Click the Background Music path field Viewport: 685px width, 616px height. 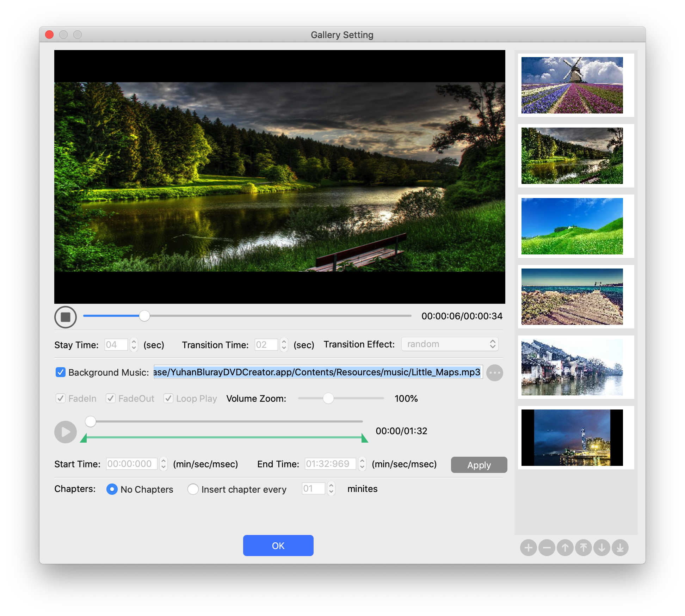[318, 372]
